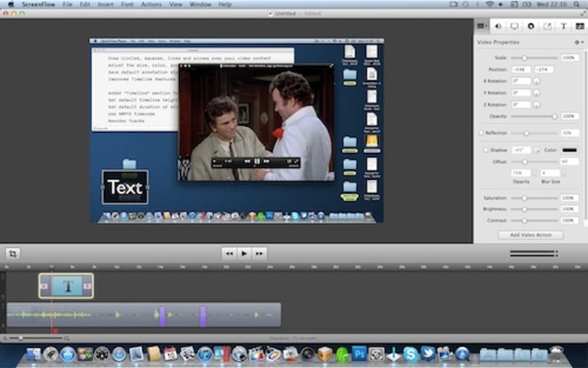Click the Position Y field showing -274
Image resolution: width=588 pixels, height=368 pixels.
click(544, 70)
